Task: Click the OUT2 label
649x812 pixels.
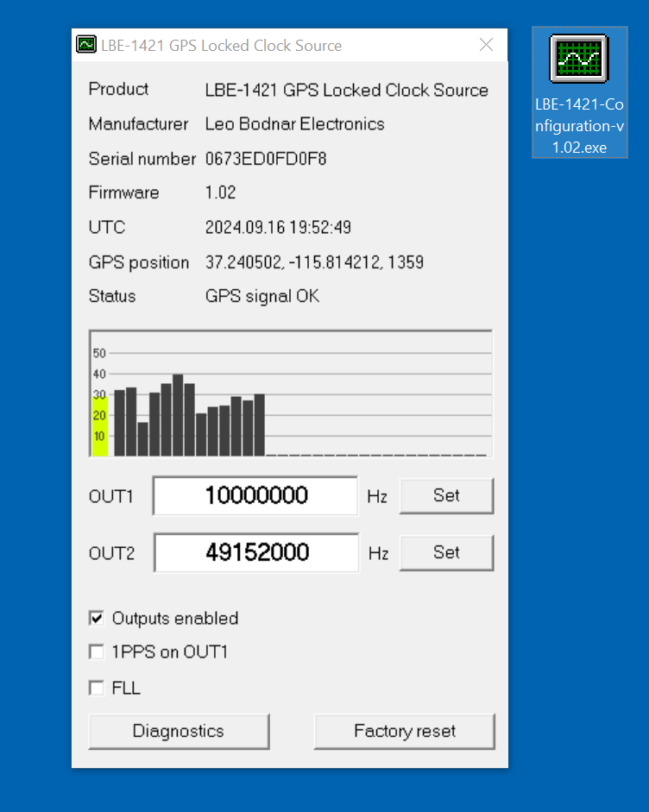Action: 111,554
